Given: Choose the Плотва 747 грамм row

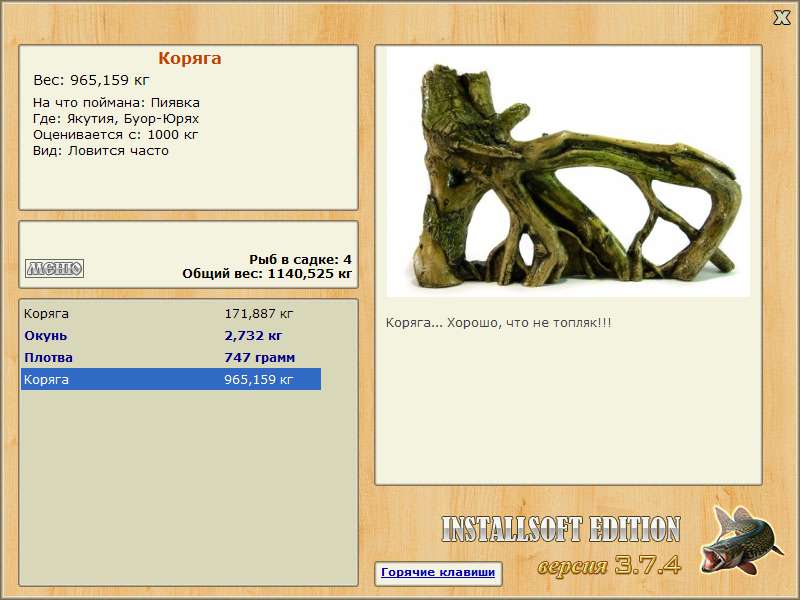Looking at the screenshot, I should [171, 358].
